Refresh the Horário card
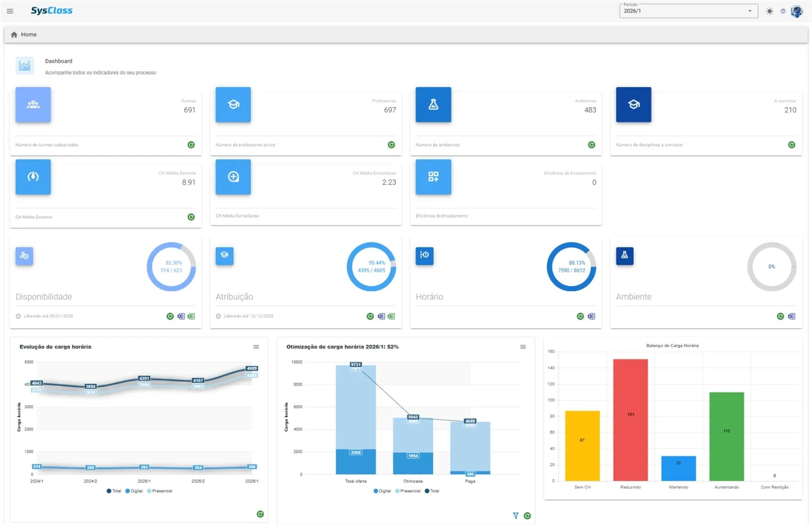This screenshot has width=812, height=525. 581,316
